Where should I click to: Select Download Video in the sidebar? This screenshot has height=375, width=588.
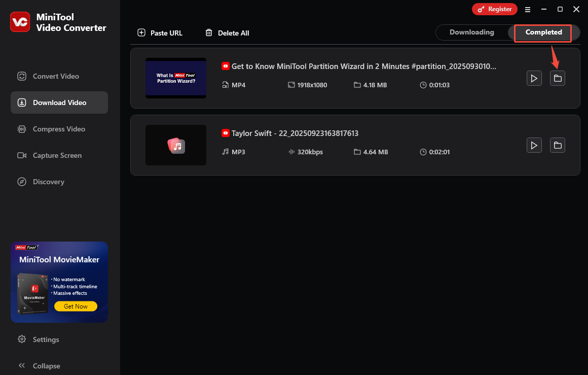tap(59, 103)
